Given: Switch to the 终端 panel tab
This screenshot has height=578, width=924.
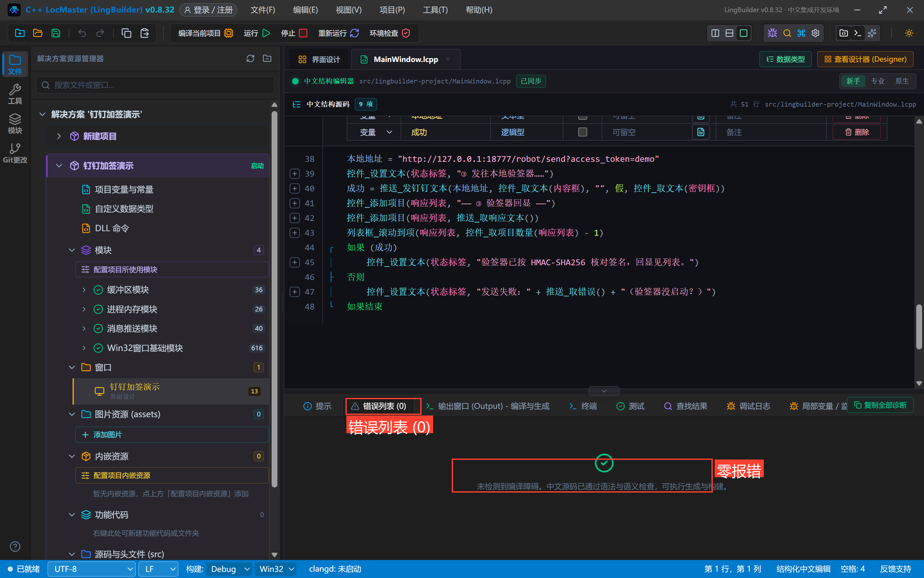Looking at the screenshot, I should [583, 406].
